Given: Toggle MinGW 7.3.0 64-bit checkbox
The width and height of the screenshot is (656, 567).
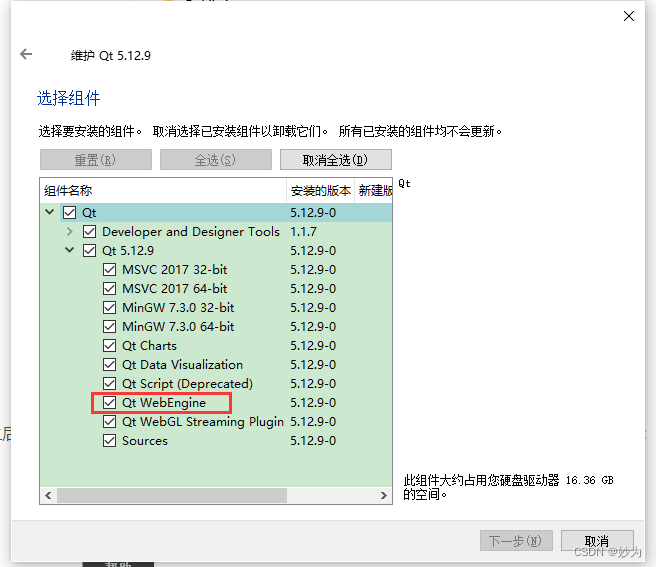Looking at the screenshot, I should tap(110, 326).
